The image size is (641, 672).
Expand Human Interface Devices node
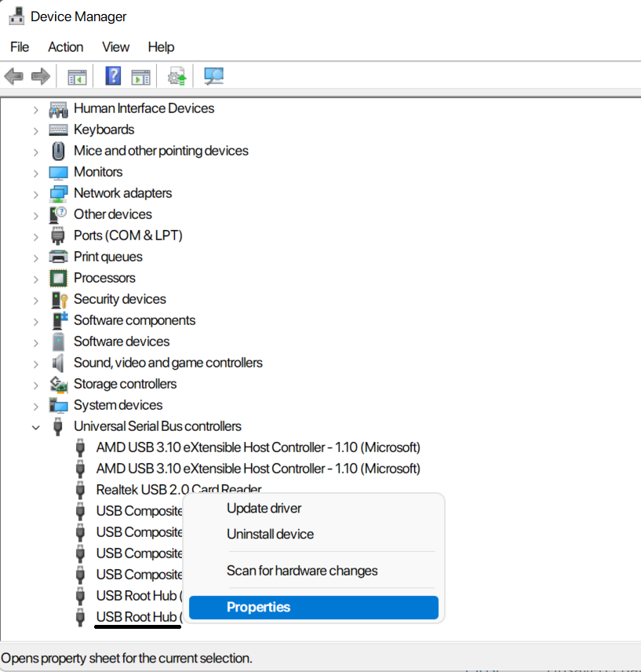(x=35, y=110)
